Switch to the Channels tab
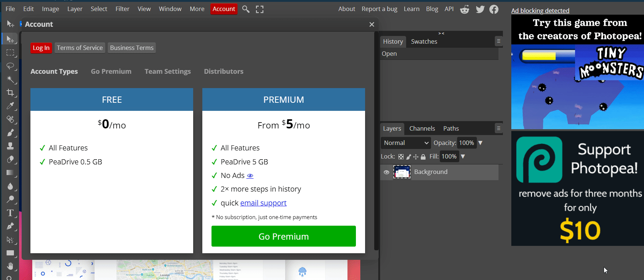This screenshot has height=280, width=644. click(422, 128)
